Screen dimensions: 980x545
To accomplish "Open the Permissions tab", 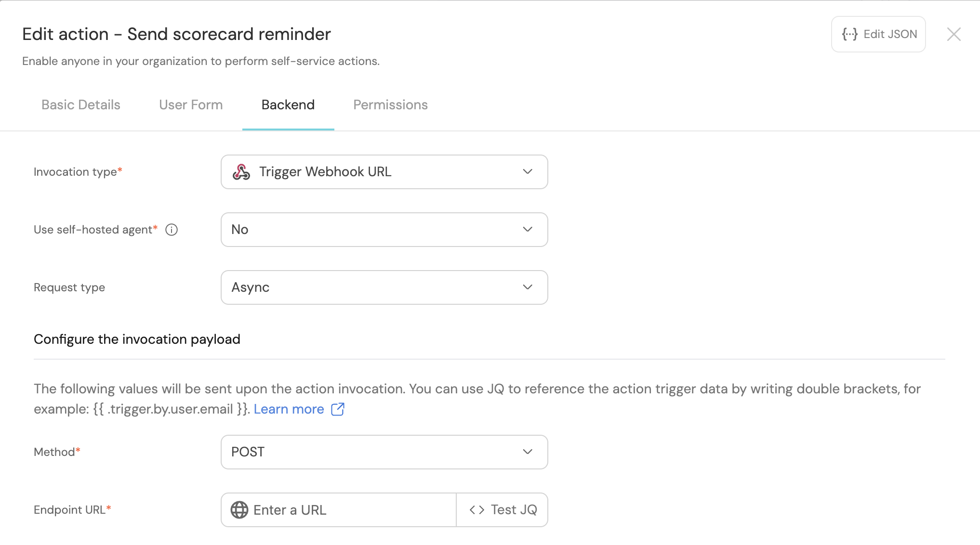I will tap(390, 105).
